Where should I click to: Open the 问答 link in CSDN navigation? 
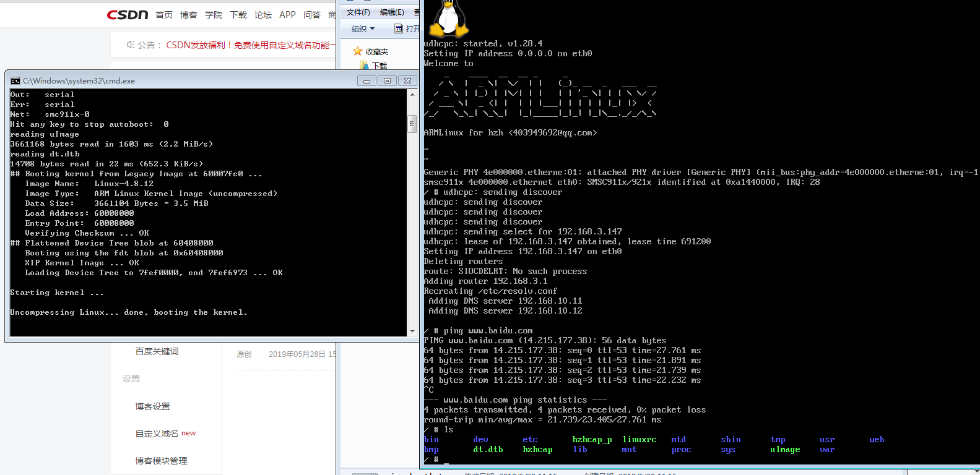312,15
